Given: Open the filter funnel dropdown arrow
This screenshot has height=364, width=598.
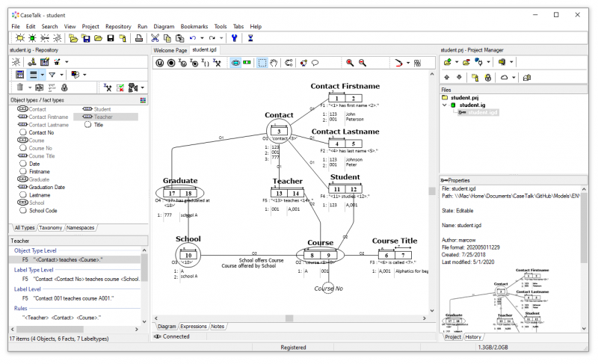Looking at the screenshot, I should (x=61, y=75).
